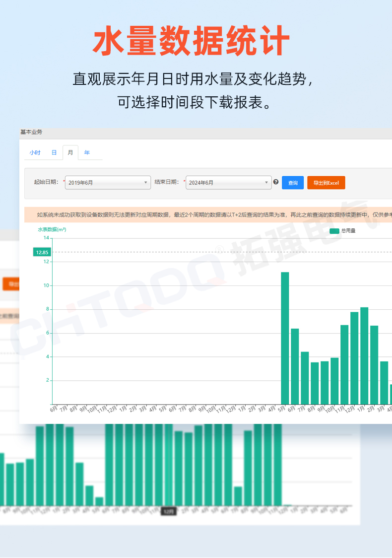
Task: Open the 起始日期 dropdown showing 2019年6月
Action: click(108, 183)
